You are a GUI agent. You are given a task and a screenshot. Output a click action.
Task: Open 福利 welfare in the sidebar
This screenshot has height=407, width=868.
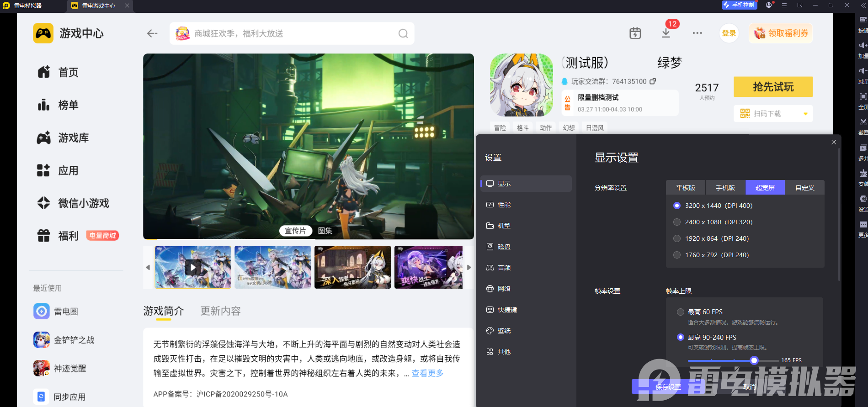[58, 236]
